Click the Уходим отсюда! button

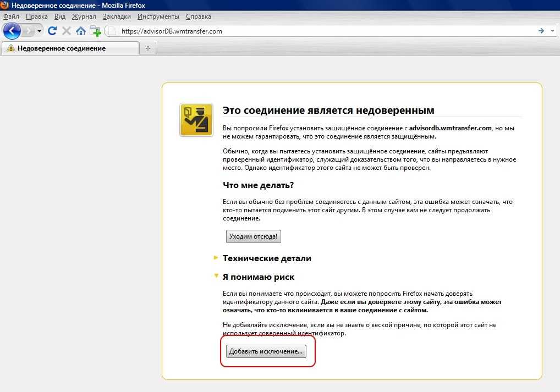pyautogui.click(x=253, y=236)
